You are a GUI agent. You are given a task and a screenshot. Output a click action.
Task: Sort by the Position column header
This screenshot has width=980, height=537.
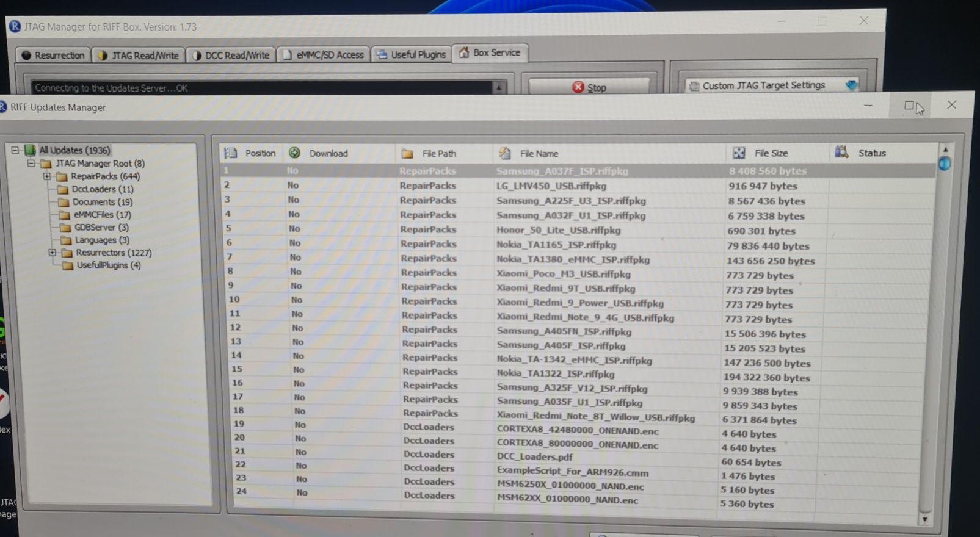[x=250, y=153]
